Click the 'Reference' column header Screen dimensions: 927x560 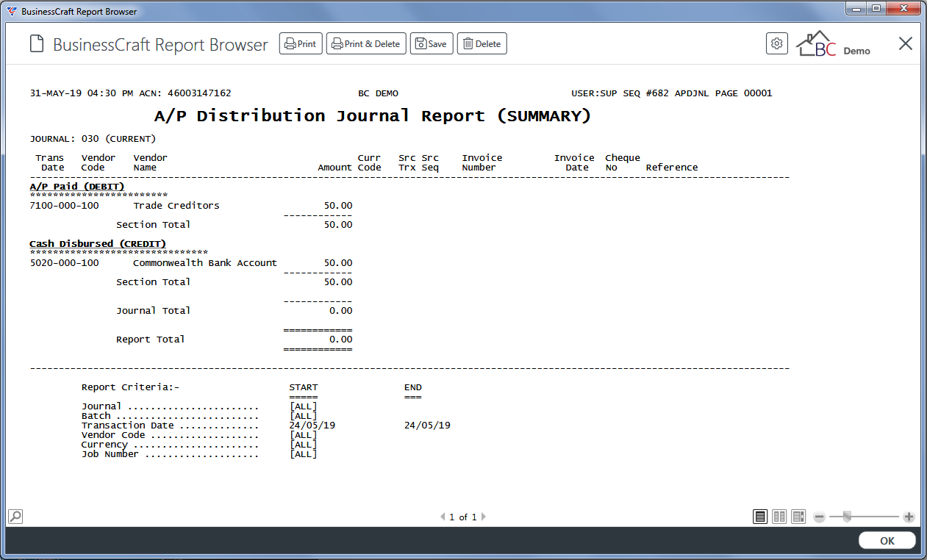click(672, 168)
